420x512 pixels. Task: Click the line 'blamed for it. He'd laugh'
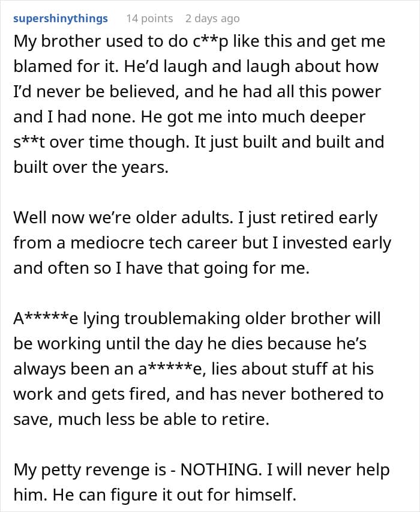point(196,67)
